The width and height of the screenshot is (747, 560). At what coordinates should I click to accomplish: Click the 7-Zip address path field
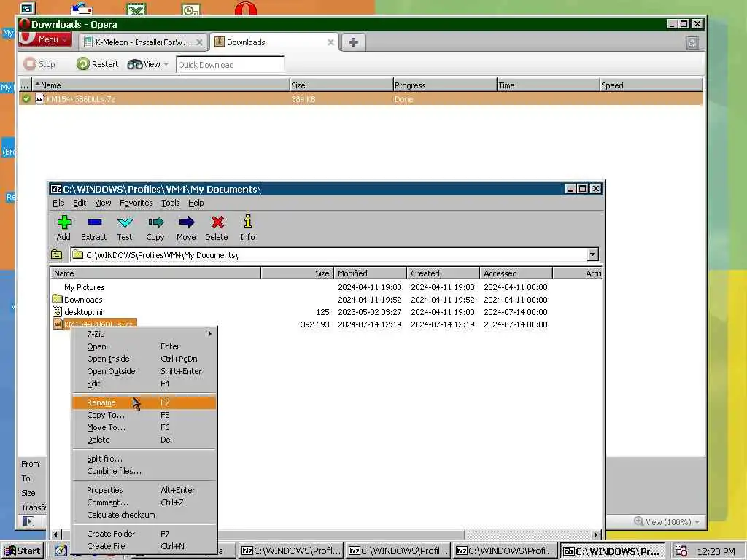point(329,254)
